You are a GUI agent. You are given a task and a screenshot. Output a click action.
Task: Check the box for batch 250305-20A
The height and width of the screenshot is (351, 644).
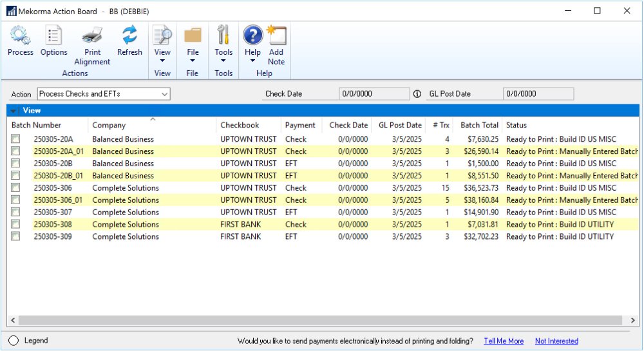pyautogui.click(x=15, y=139)
